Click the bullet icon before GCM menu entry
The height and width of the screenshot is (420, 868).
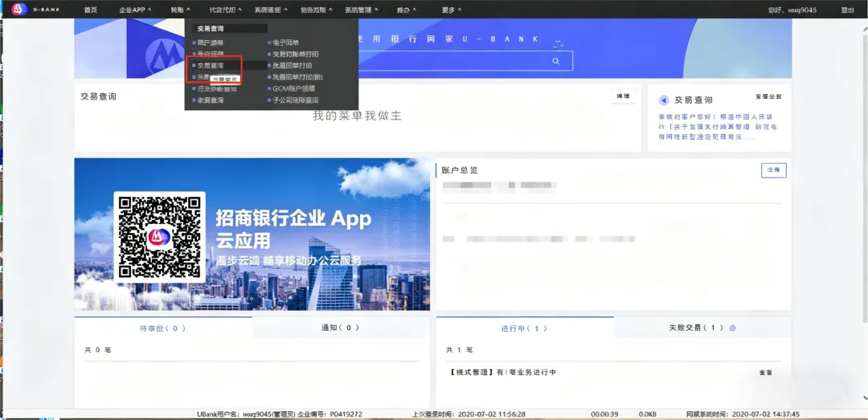pyautogui.click(x=269, y=88)
